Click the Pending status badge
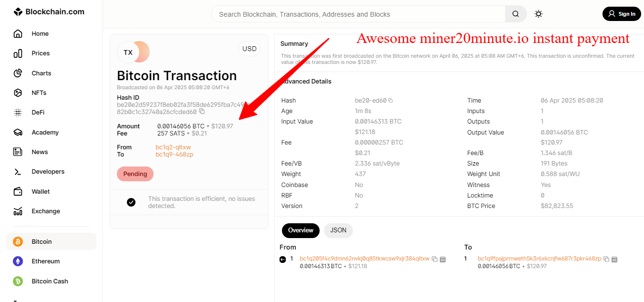This screenshot has height=302, width=644. [135, 174]
